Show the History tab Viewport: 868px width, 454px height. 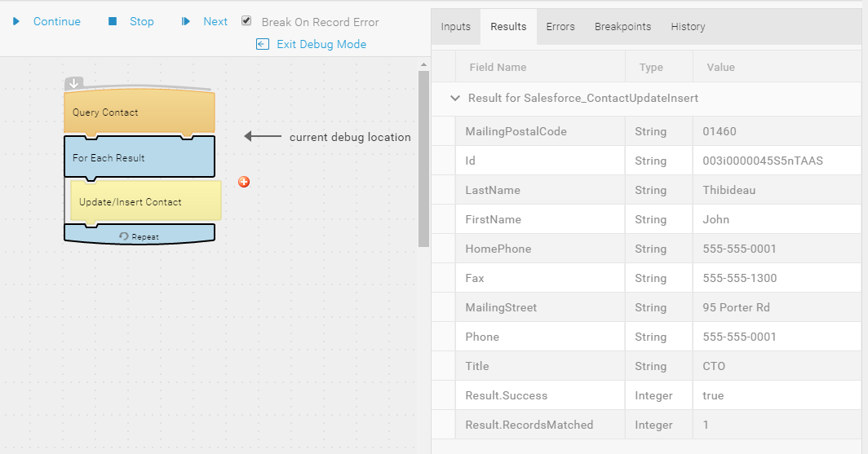688,27
